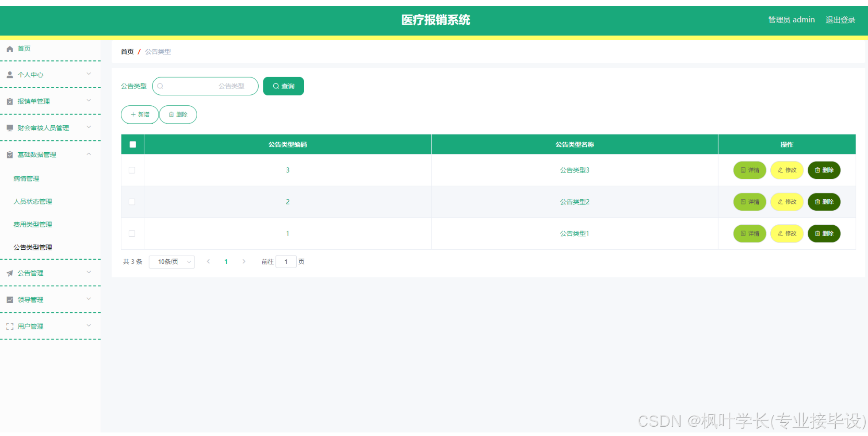Expand the 个人中心 menu chevron

pos(89,74)
